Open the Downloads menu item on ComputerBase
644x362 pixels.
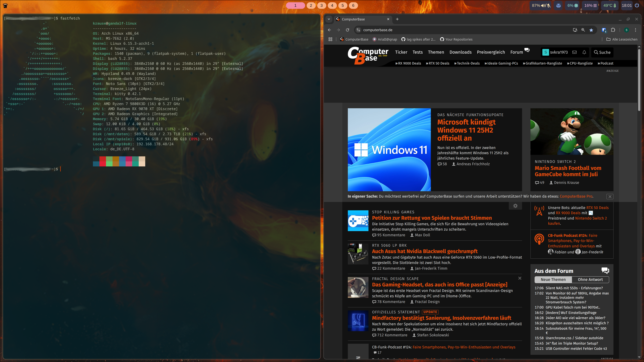pyautogui.click(x=461, y=52)
